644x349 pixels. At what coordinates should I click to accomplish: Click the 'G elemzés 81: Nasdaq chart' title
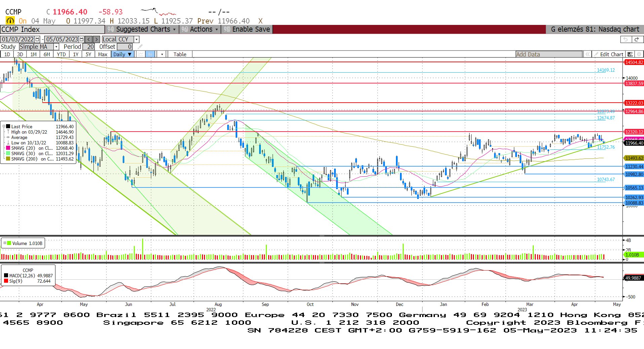tap(595, 29)
